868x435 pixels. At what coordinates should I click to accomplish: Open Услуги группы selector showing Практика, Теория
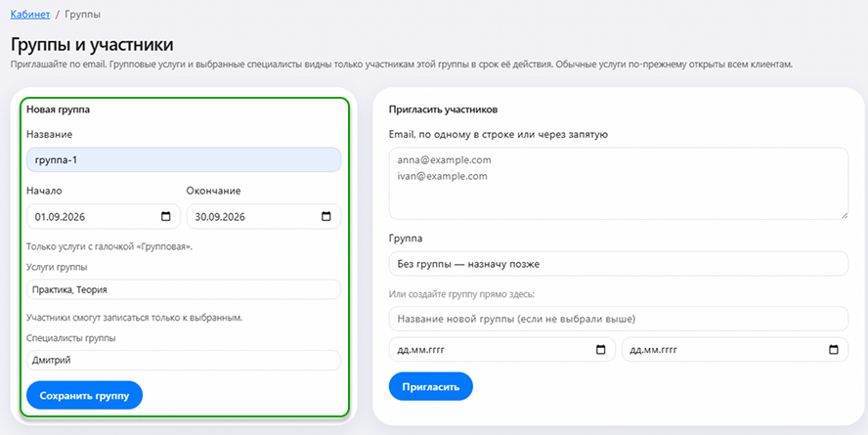point(184,289)
